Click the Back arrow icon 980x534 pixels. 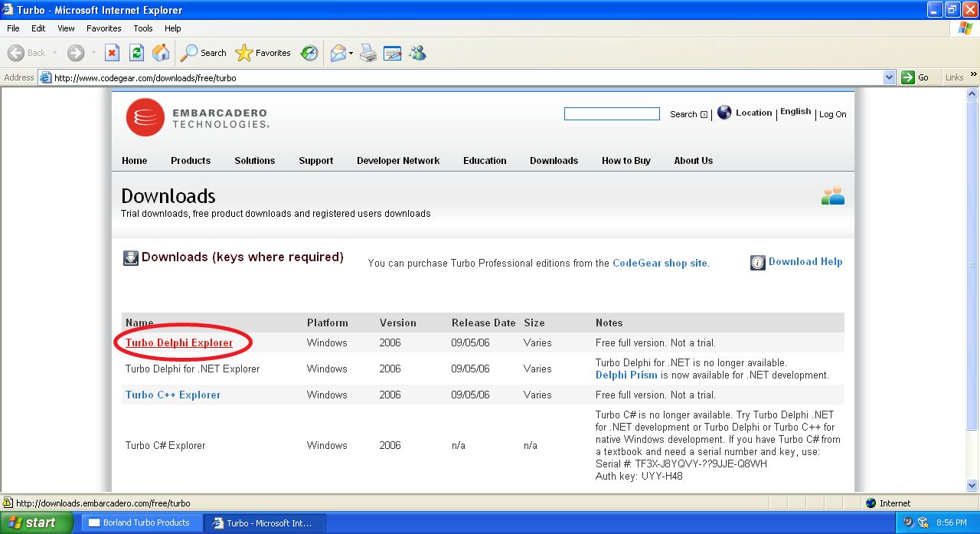click(16, 53)
